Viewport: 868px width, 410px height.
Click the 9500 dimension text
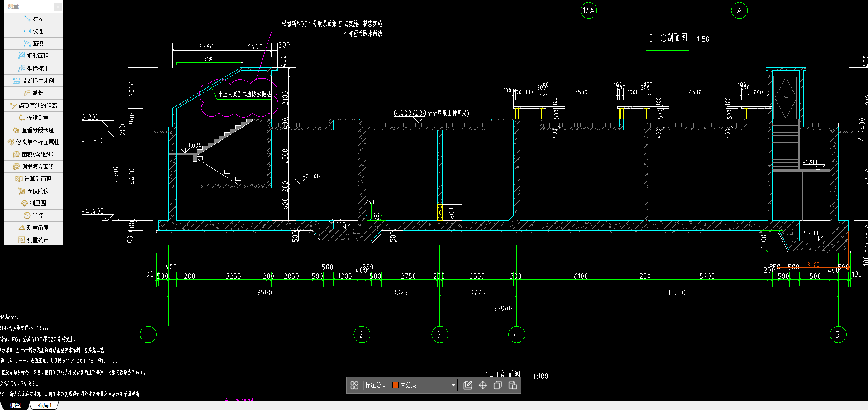click(265, 293)
